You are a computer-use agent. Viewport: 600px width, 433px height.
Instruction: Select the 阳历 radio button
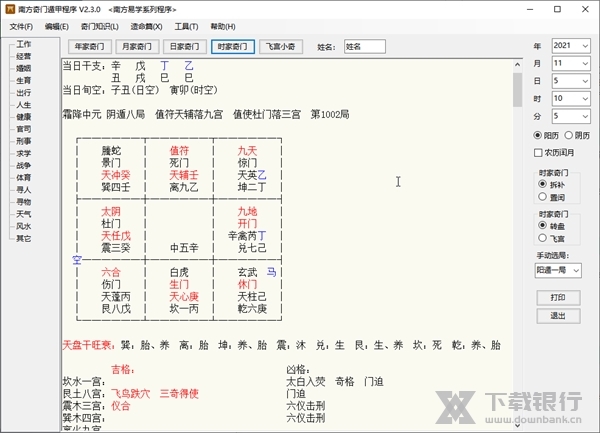tap(538, 135)
